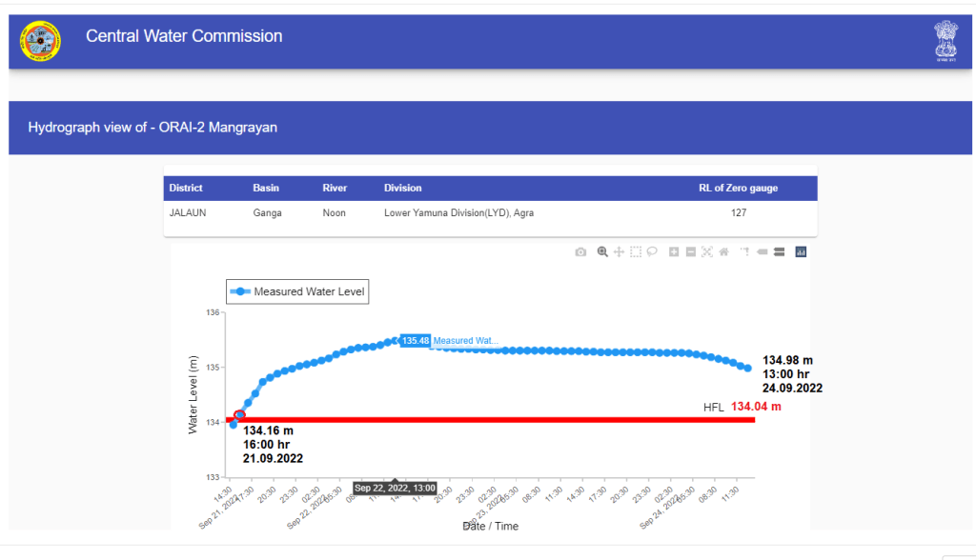This screenshot has width=976, height=560.
Task: Choose the Box Select tool
Action: [x=636, y=252]
